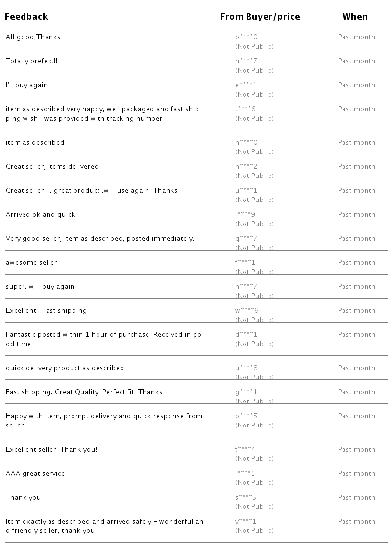Image resolution: width=392 pixels, height=552 pixels.
Task: Select "Excellent!! Fast shipping!!" comment
Action: click(49, 311)
